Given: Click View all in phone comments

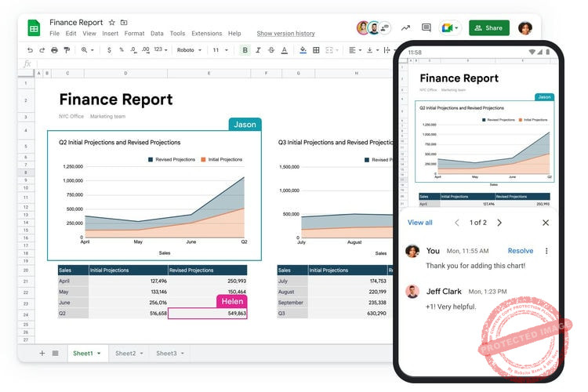Looking at the screenshot, I should point(419,223).
